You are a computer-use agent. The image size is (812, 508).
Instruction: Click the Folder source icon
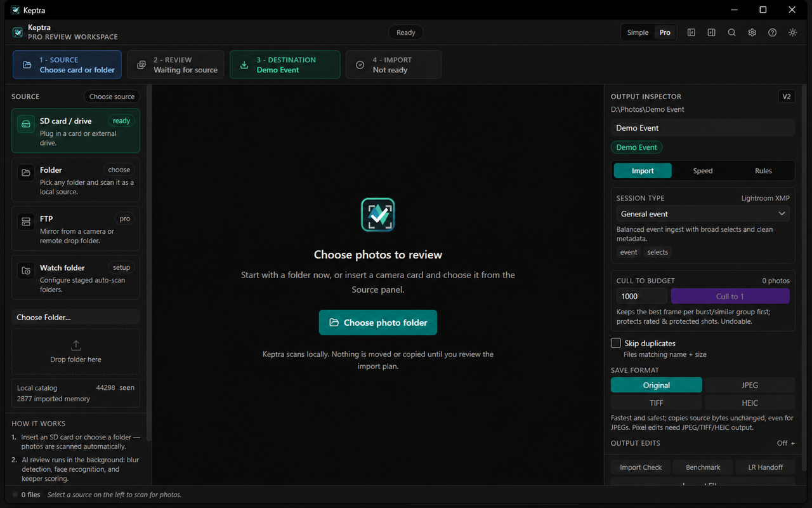pos(26,173)
